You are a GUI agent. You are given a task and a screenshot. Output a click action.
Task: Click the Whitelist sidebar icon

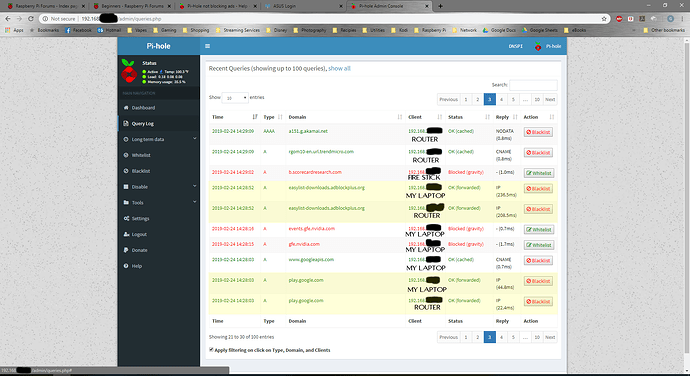tap(126, 155)
